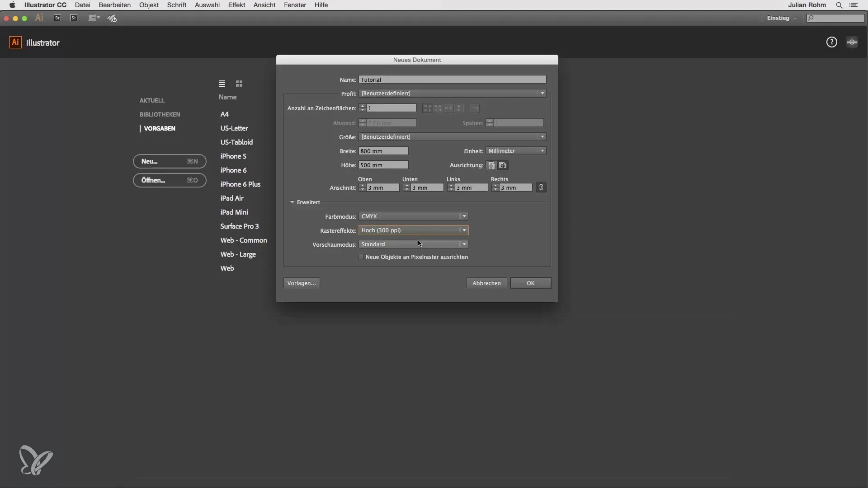Open the Profil dropdown
The width and height of the screenshot is (868, 488).
(453, 94)
